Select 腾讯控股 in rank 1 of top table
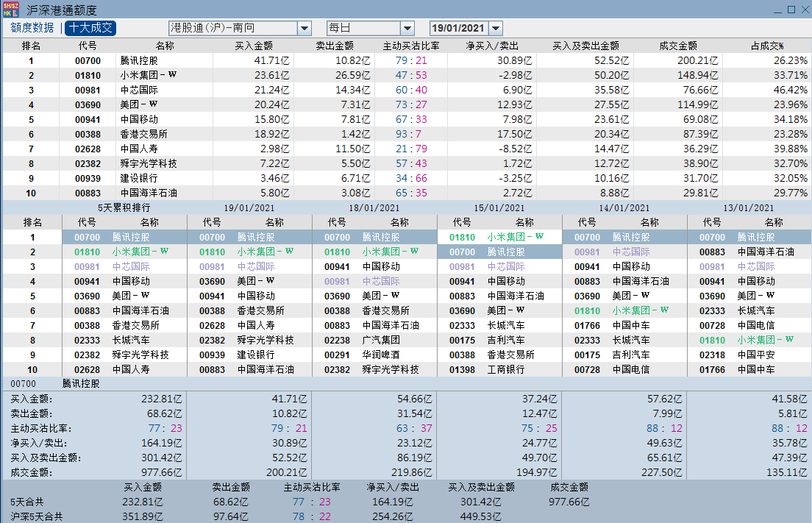Screen dimensions: 812x523 tap(139, 60)
